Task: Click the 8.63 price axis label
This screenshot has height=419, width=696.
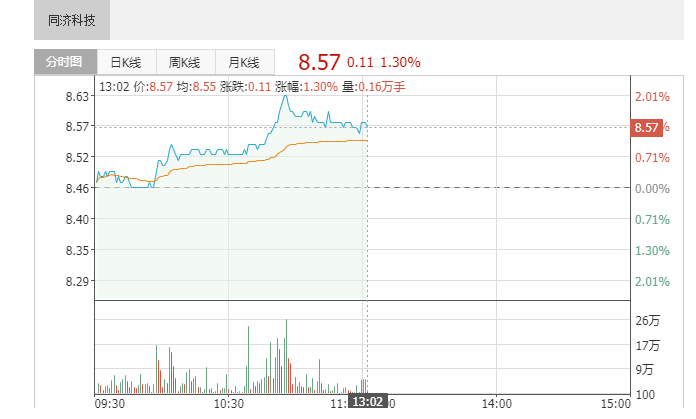Action: (x=77, y=96)
